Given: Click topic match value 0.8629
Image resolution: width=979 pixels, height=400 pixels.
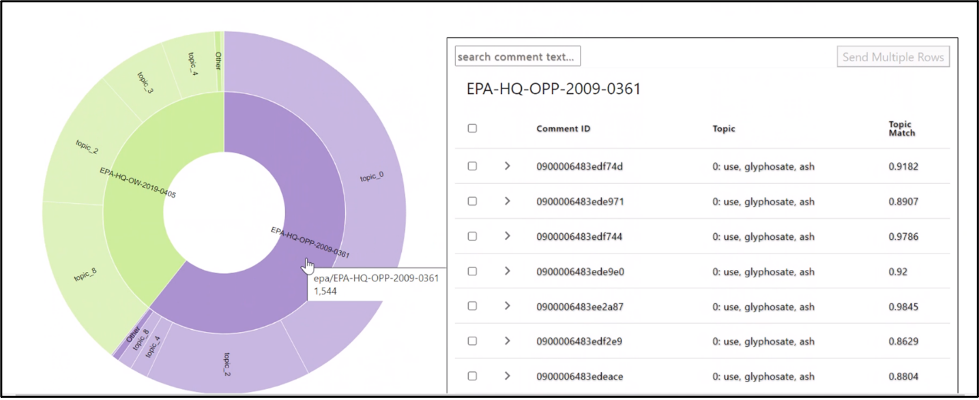Looking at the screenshot, I should (903, 341).
